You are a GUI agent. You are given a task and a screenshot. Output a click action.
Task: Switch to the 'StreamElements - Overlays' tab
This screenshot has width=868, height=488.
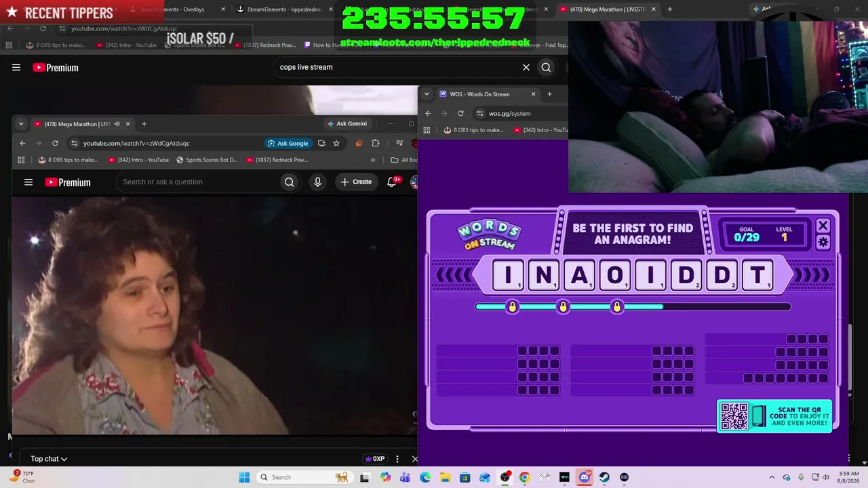pos(175,9)
